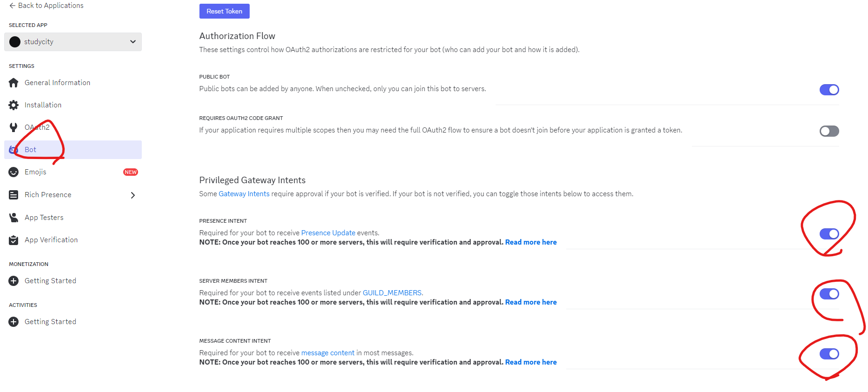Click the OAuth2 wrench icon
The image size is (868, 392).
pos(13,127)
